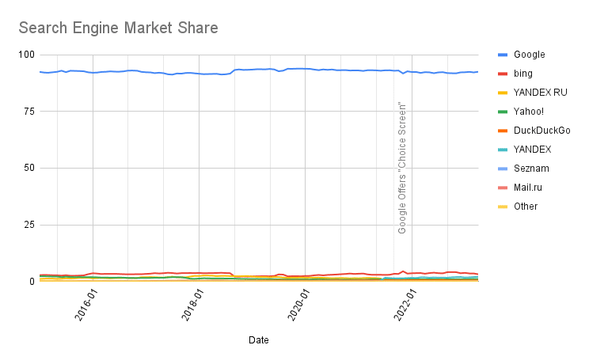Click the YANDEX teal legend swatch
Viewport: 589px width, 364px height.
click(x=501, y=150)
